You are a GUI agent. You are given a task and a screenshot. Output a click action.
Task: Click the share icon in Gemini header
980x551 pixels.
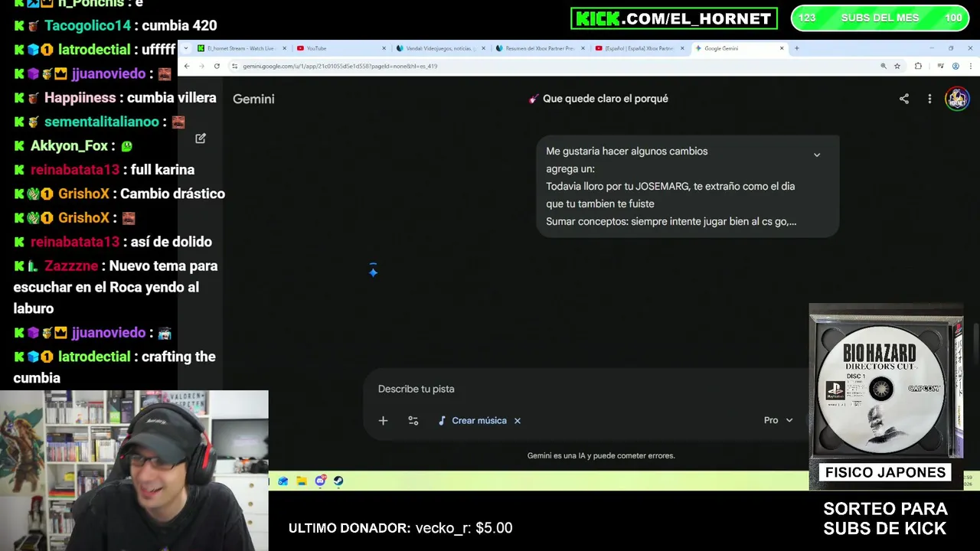click(904, 99)
